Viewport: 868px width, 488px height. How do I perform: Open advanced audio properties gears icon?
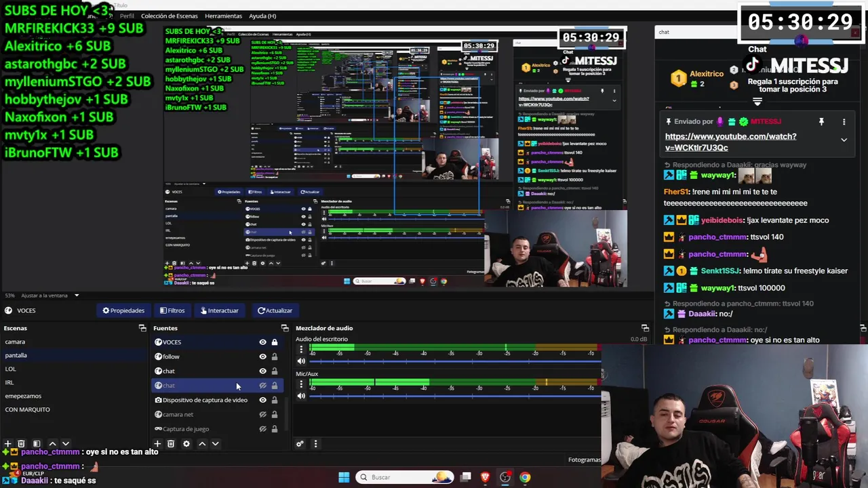coord(300,444)
